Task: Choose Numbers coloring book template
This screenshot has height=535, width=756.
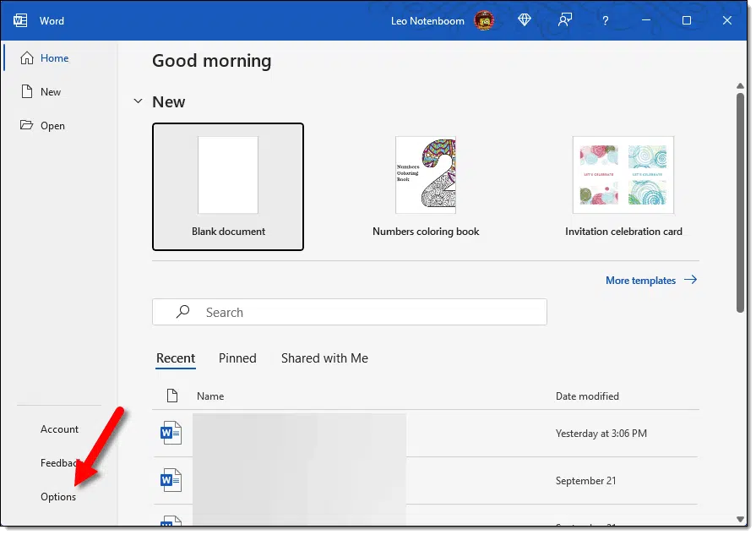Action: click(426, 187)
